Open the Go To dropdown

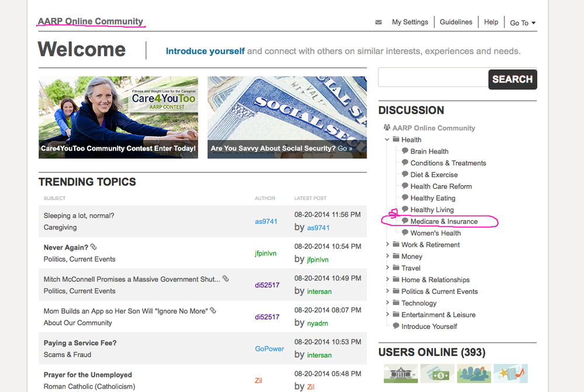coord(521,22)
